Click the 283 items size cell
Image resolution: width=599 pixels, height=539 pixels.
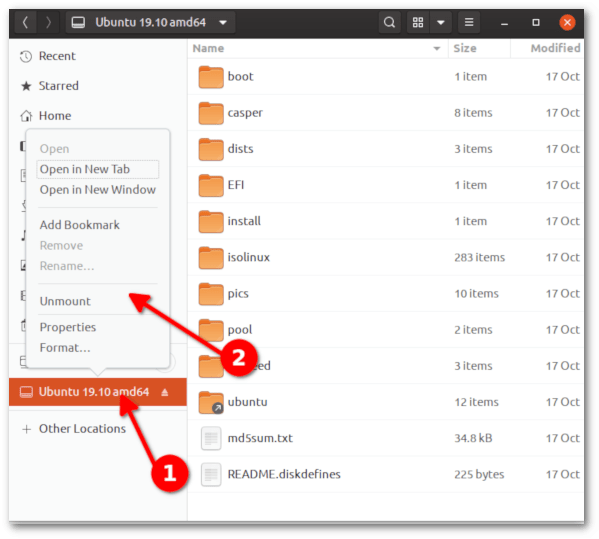[x=479, y=258]
